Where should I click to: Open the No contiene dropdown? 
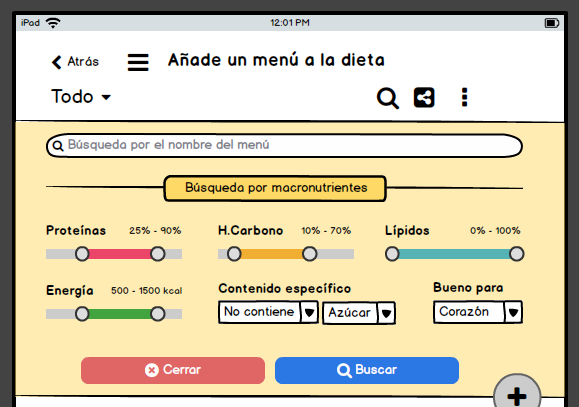(x=268, y=312)
